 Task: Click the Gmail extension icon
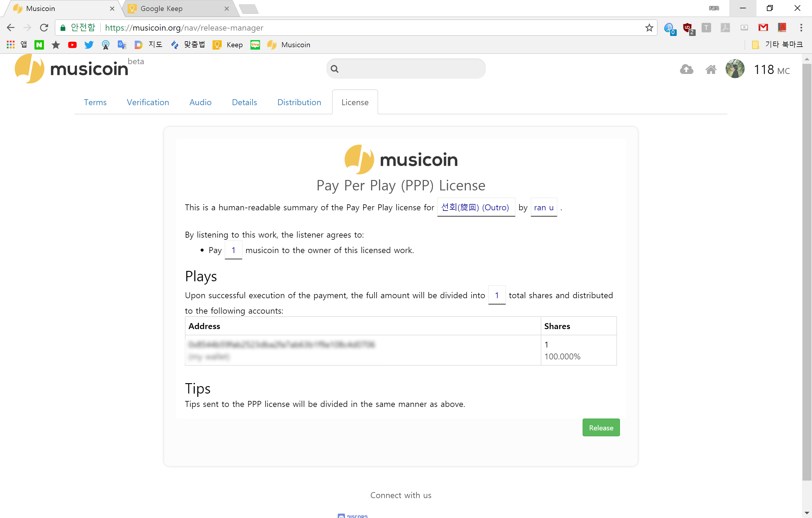[763, 28]
